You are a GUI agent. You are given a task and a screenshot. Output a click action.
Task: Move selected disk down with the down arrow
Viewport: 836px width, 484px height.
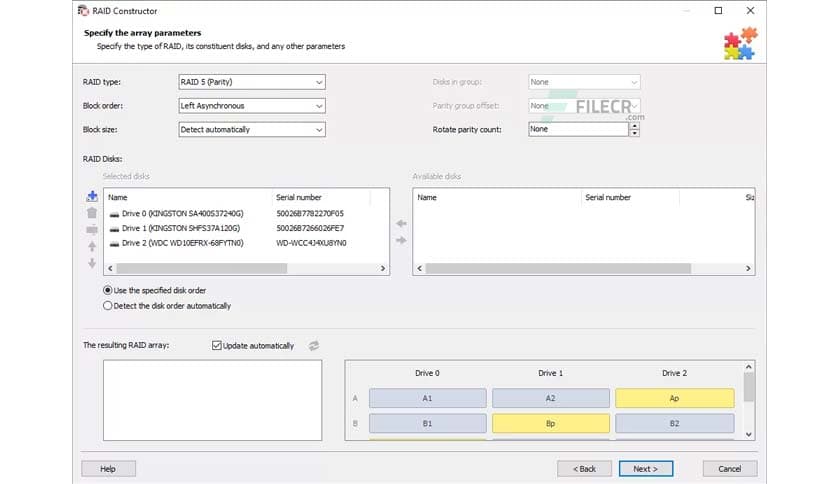click(92, 263)
